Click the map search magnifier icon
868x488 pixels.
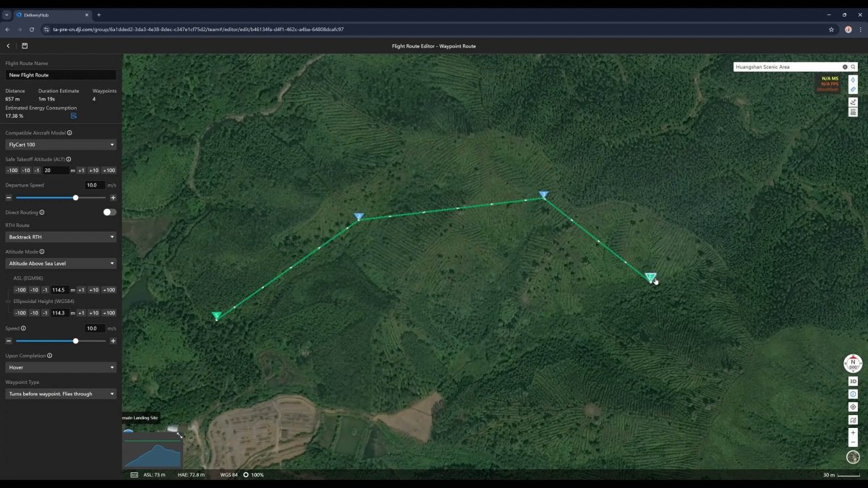[x=854, y=67]
